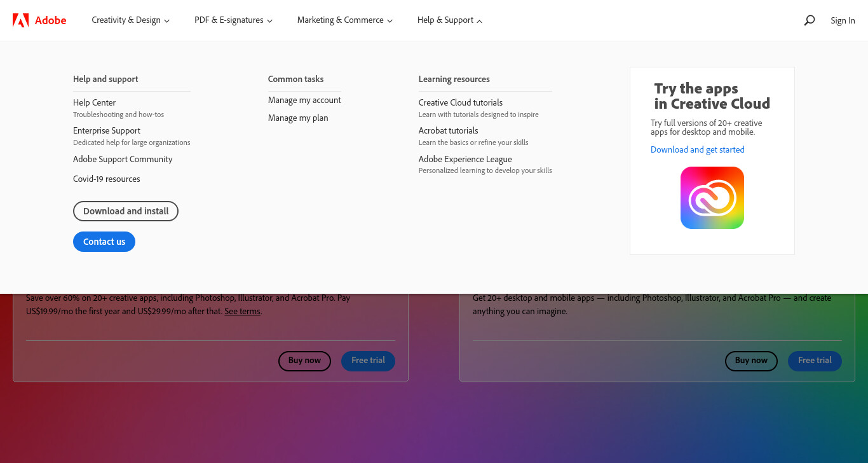The height and width of the screenshot is (463, 868).
Task: Click the Download and install button
Action: [x=126, y=211]
